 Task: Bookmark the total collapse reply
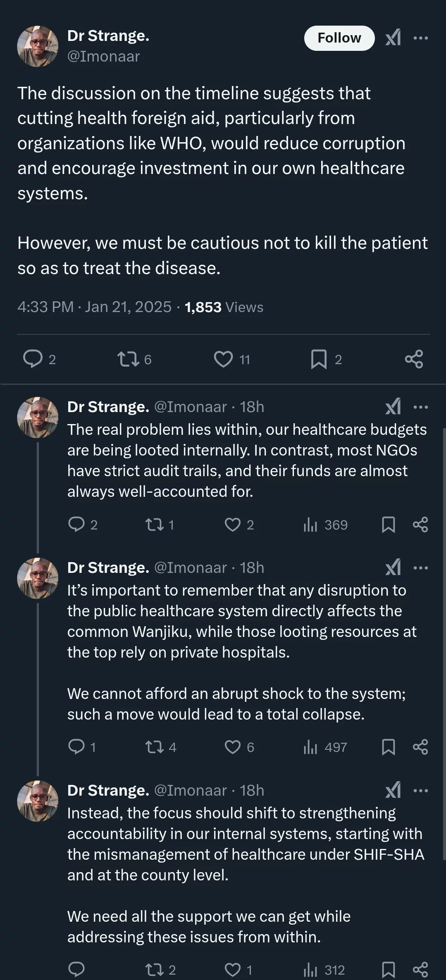tap(388, 747)
